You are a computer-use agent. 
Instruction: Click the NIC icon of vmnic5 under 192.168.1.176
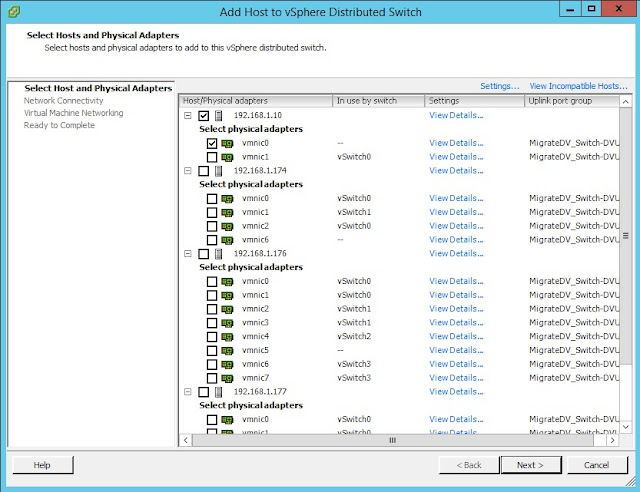pyautogui.click(x=227, y=351)
